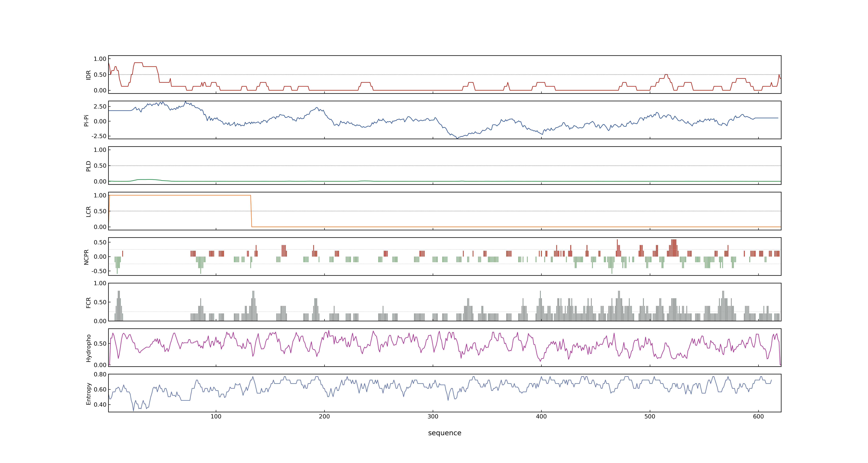This screenshot has width=868, height=463.
Task: Click the "0.50" tick on the IDR axis
Action: pos(100,75)
